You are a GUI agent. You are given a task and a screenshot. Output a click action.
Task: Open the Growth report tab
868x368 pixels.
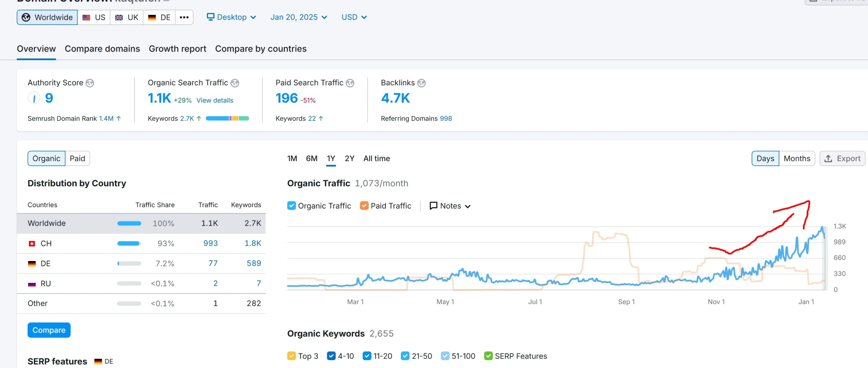177,49
